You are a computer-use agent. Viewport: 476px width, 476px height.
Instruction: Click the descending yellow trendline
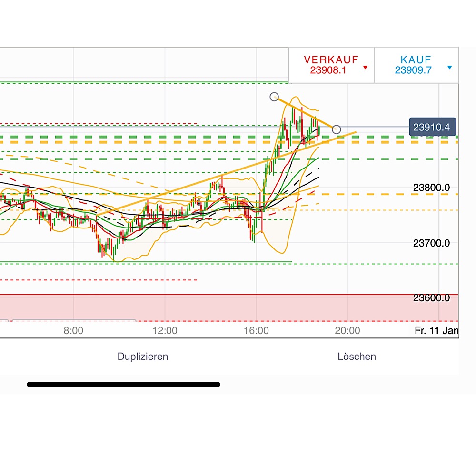click(x=305, y=113)
